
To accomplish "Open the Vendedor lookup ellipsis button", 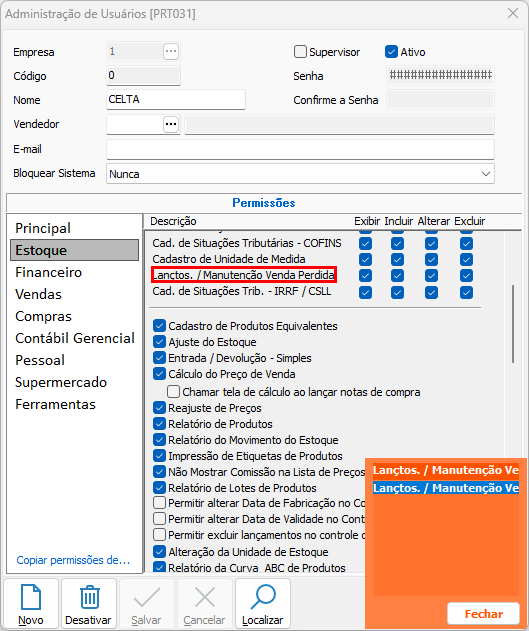I will (x=171, y=124).
